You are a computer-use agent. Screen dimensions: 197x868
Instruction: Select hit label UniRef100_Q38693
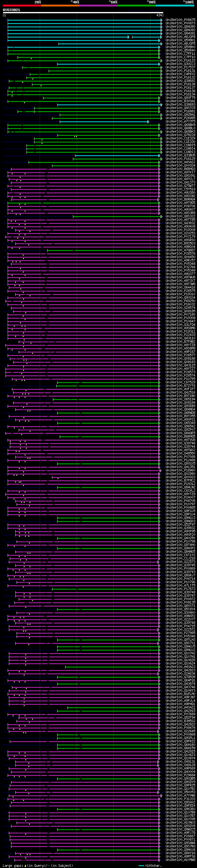click(180, 104)
